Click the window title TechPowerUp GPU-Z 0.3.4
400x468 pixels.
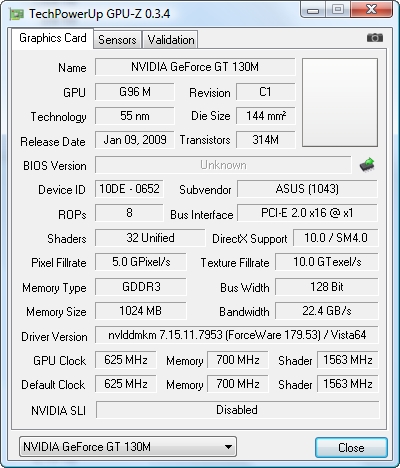tap(99, 14)
